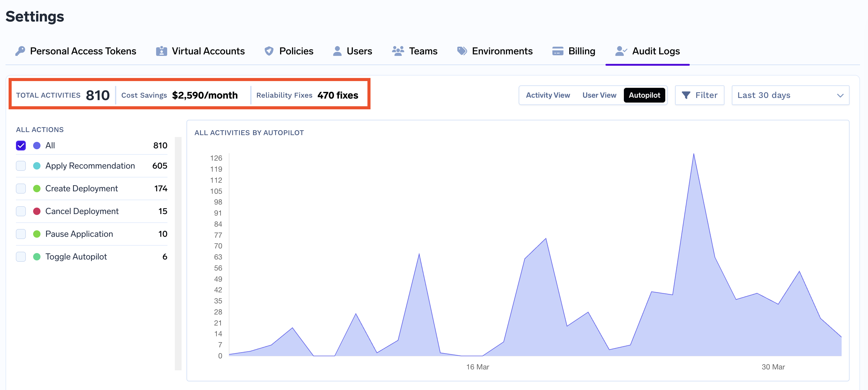The image size is (868, 390).
Task: Click the Virtual Accounts badge icon
Action: point(161,51)
